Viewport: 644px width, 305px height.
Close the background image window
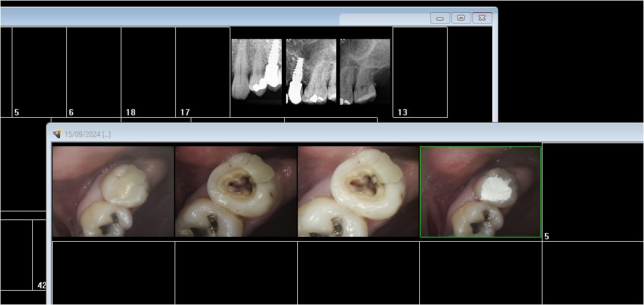click(x=482, y=19)
